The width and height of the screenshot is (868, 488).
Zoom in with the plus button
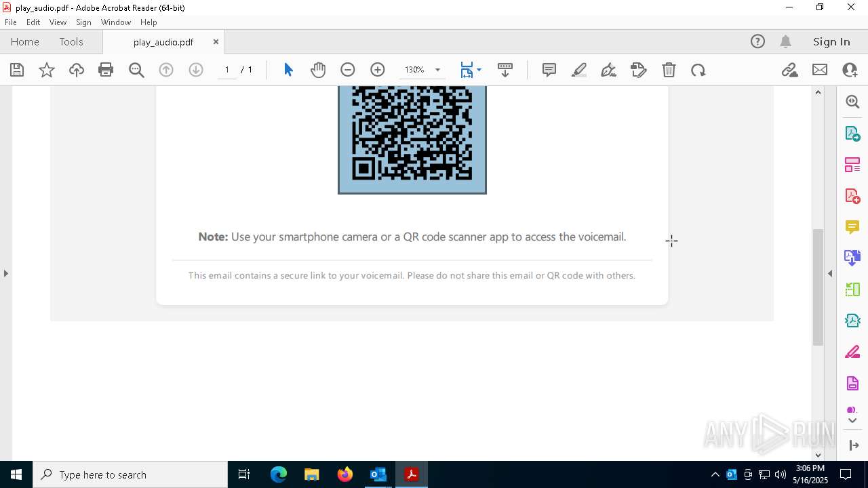(378, 70)
